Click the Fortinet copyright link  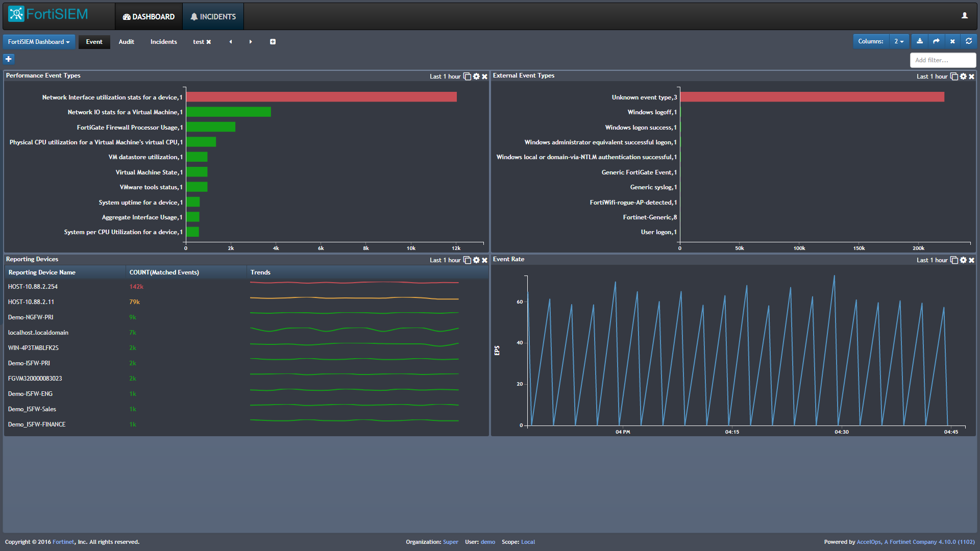[63, 542]
